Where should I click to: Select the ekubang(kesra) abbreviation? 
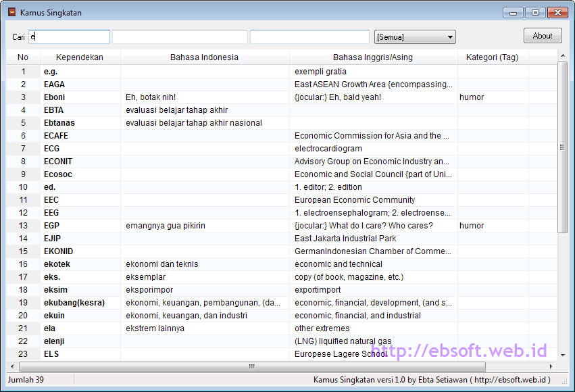74,303
